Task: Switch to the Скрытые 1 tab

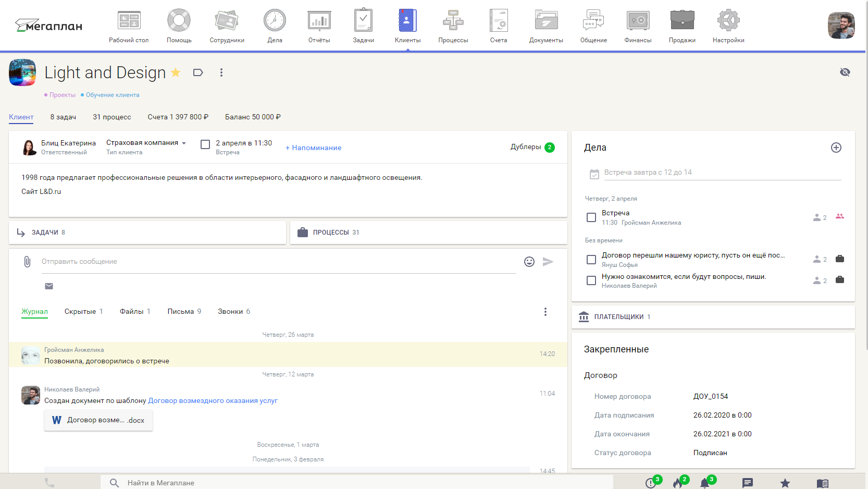Action: click(83, 312)
